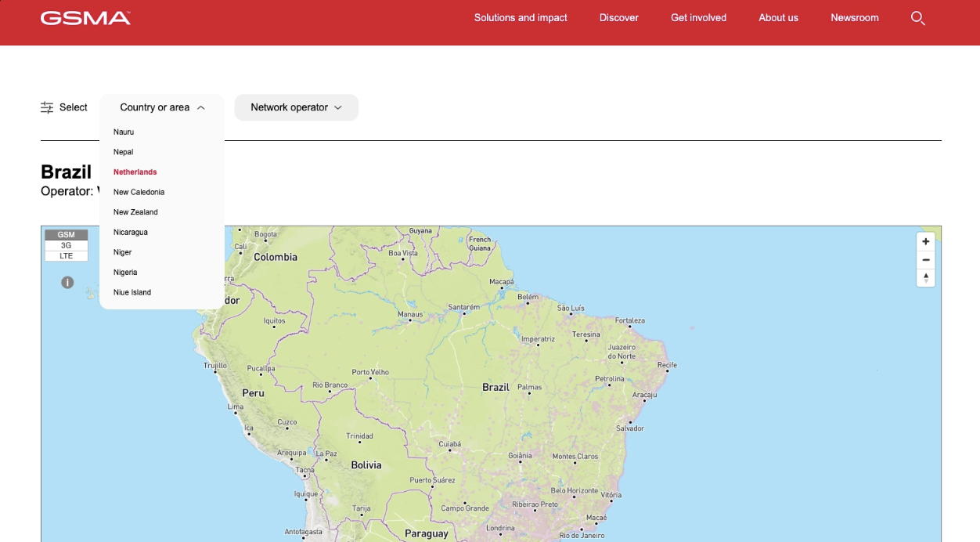Click Campo Grande on the map
The width and height of the screenshot is (980, 542).
point(465,508)
